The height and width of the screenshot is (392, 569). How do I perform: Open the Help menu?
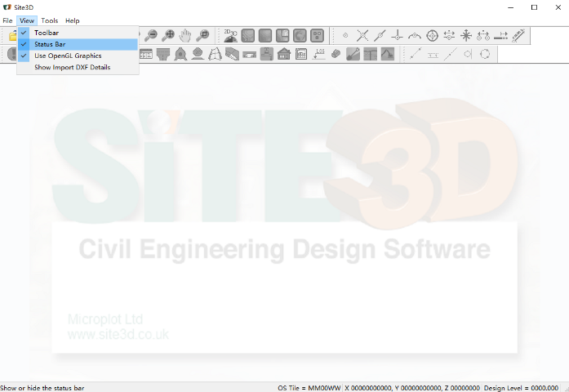73,20
